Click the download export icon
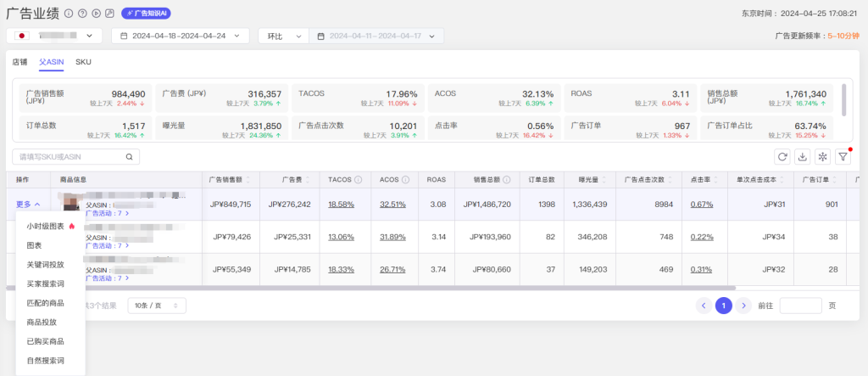The height and width of the screenshot is (376, 868). point(803,157)
